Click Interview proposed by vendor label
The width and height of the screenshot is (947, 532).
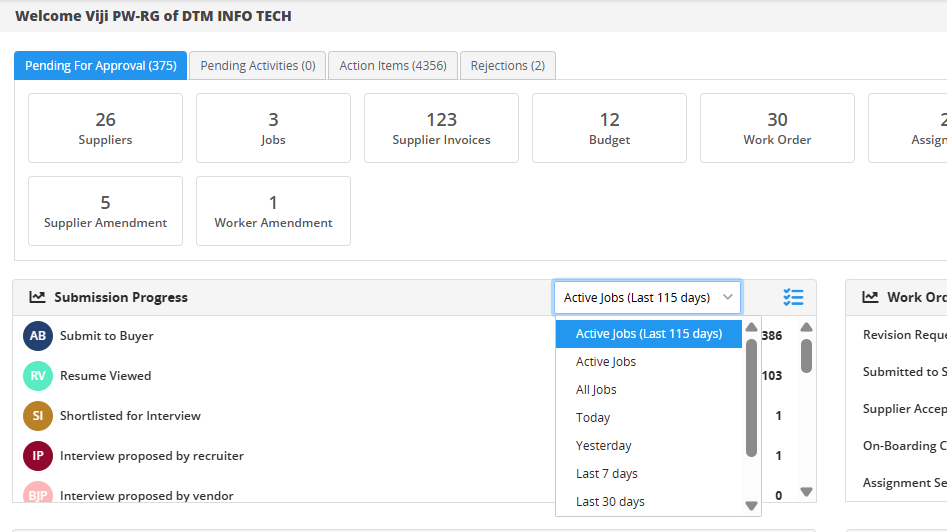coord(147,496)
